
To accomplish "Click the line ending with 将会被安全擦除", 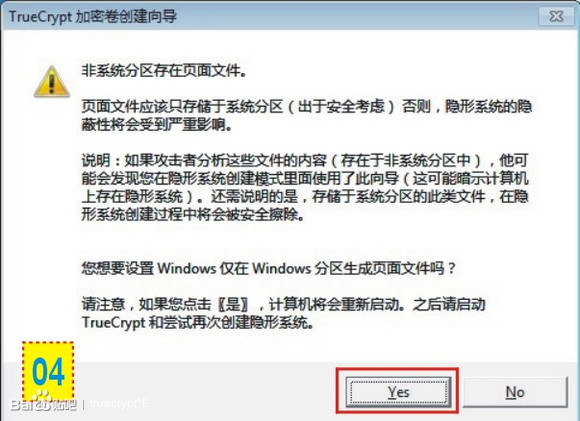I will (x=193, y=214).
